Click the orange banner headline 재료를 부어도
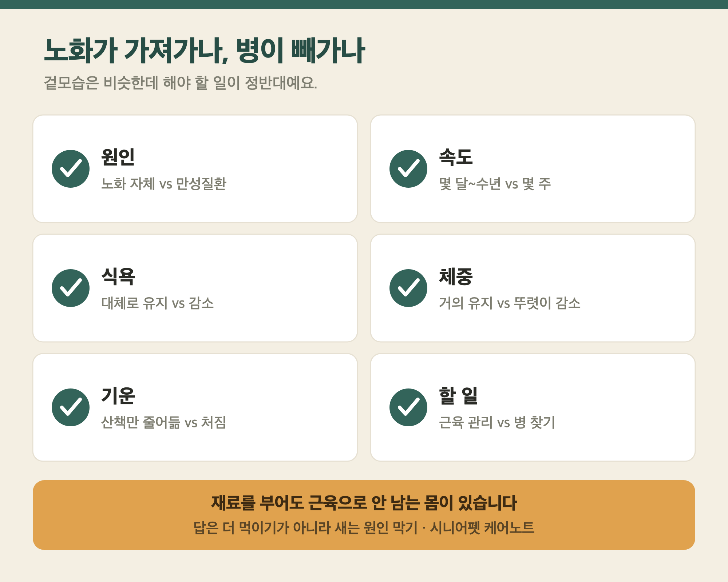 click(364, 503)
